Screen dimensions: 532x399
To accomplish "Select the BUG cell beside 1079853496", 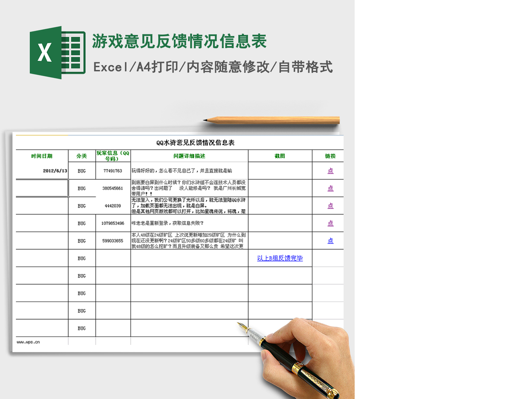I will (x=82, y=223).
